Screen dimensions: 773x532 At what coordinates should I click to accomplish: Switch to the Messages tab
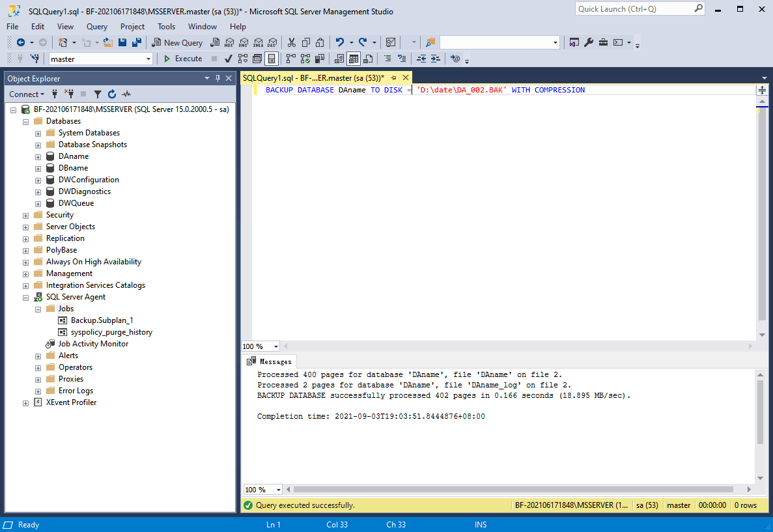click(269, 359)
